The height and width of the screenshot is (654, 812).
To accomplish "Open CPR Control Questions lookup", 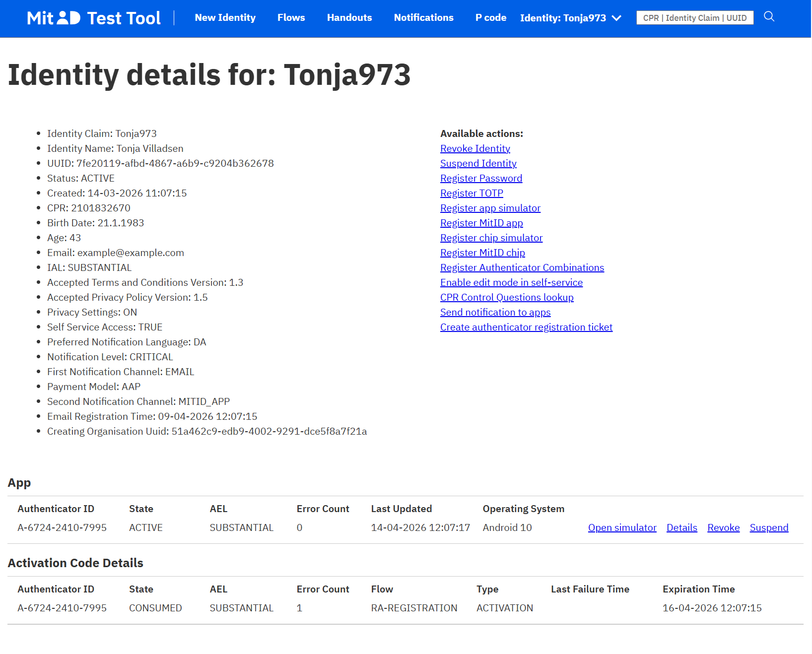I will (506, 297).
